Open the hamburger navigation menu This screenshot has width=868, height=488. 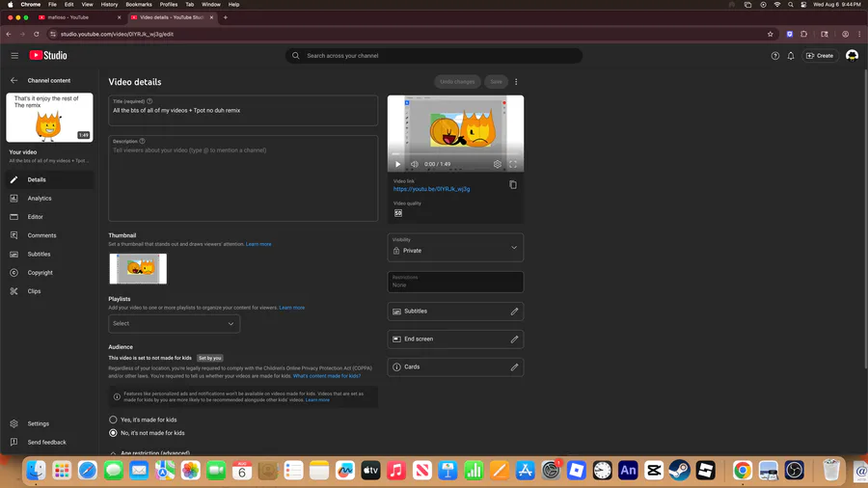(14, 55)
